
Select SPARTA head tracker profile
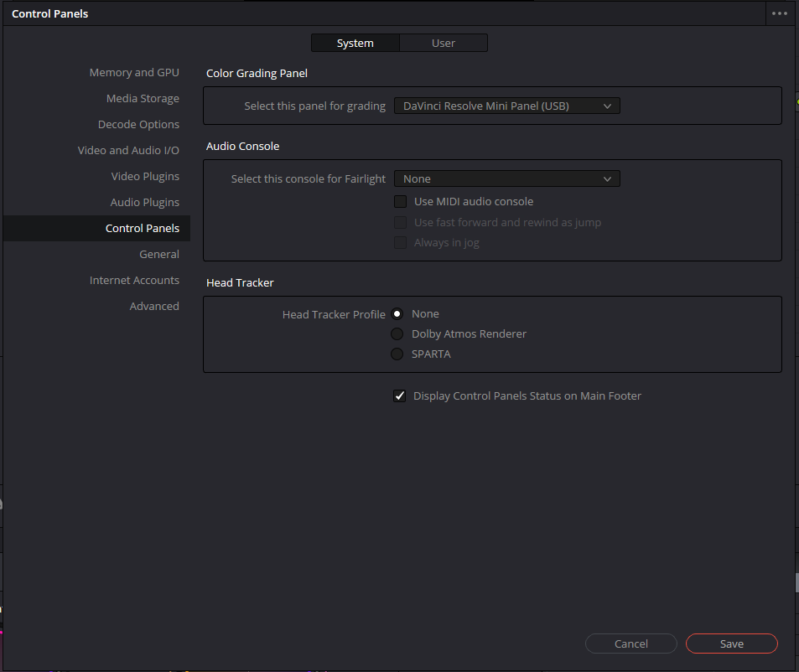[x=397, y=354]
